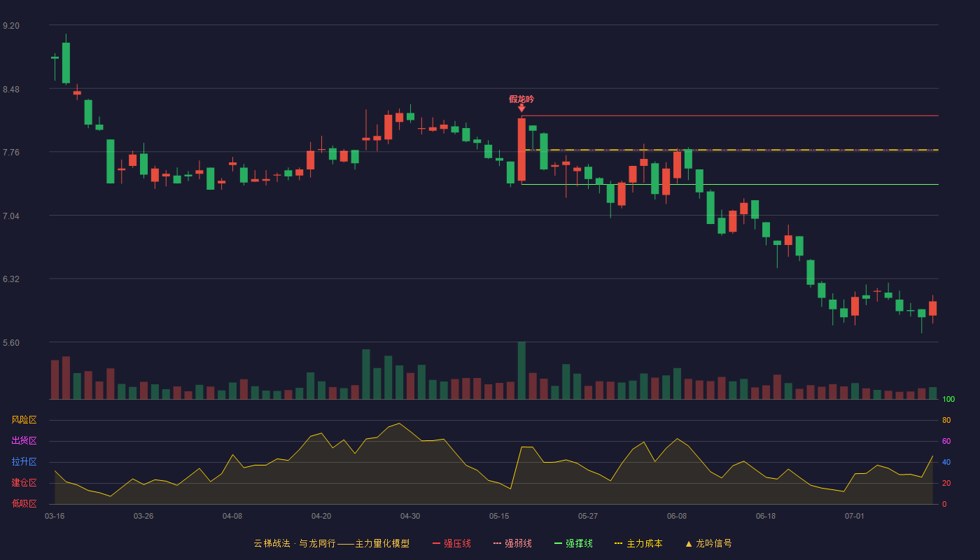The image size is (980, 560).
Task: Toggle the 龙吟信号 legend entry
Action: 708,543
